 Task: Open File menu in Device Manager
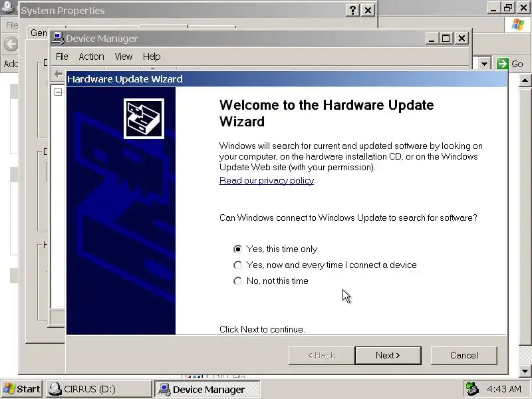tap(62, 57)
